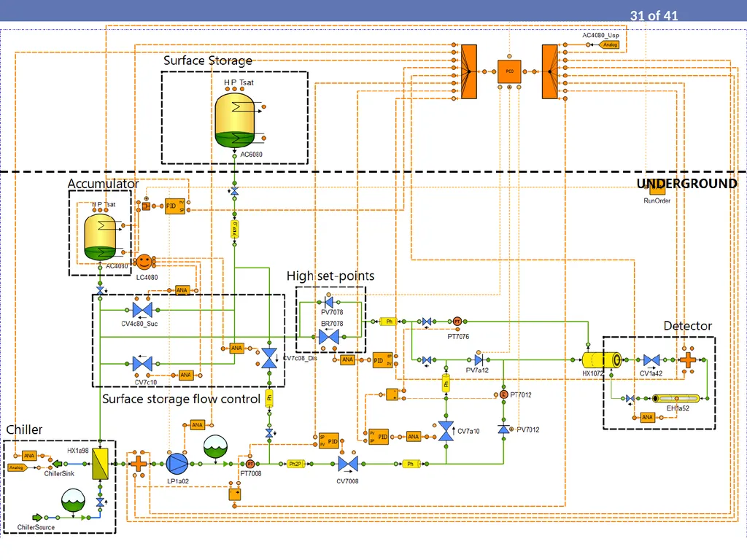The height and width of the screenshot is (560, 747).
Task: Click the PT7076 pressure sensor
Action: click(x=457, y=322)
